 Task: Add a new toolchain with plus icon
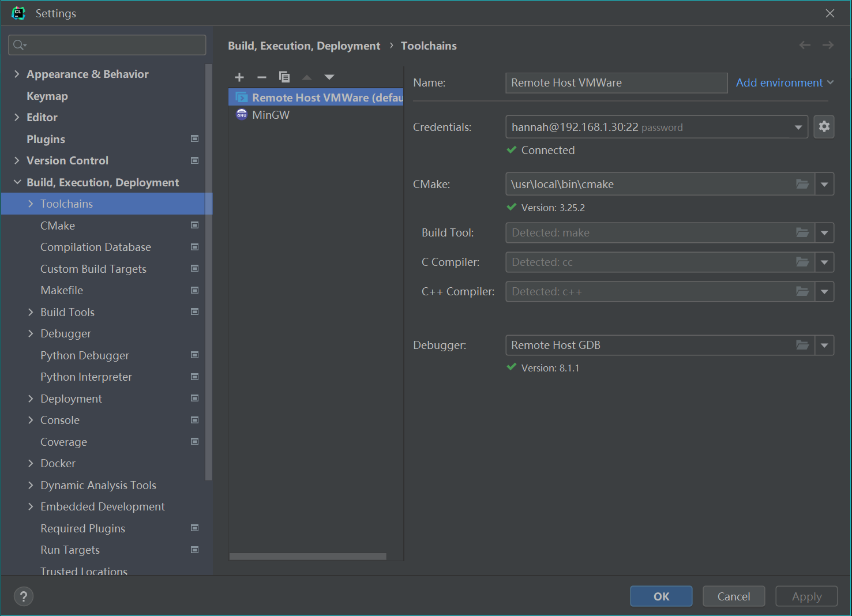point(239,77)
